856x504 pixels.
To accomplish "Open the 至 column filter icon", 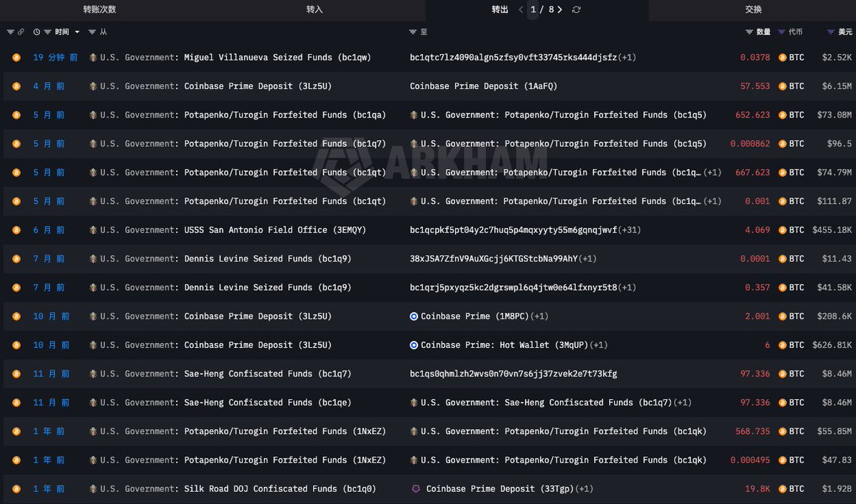I will 413,32.
